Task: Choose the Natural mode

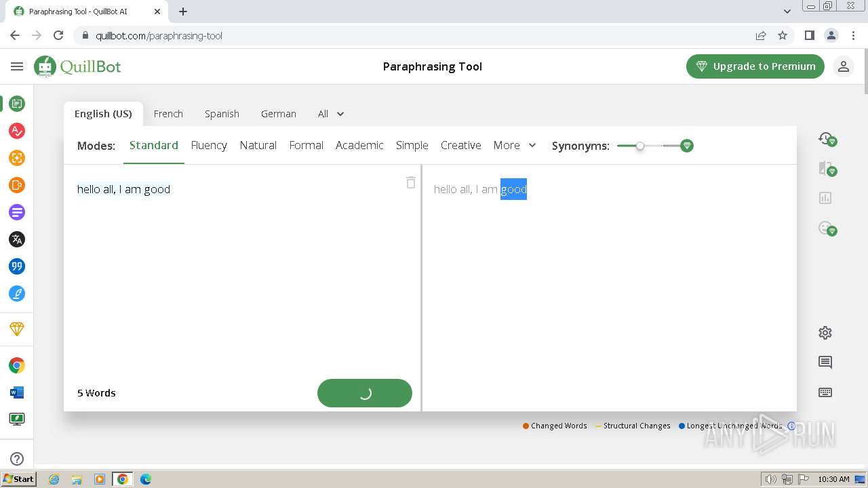Action: tap(258, 145)
